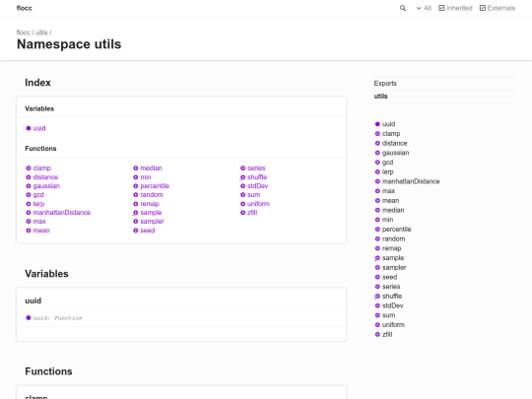532x399 pixels.
Task: Click function icon beside sidebar sample
Action: 377,258
